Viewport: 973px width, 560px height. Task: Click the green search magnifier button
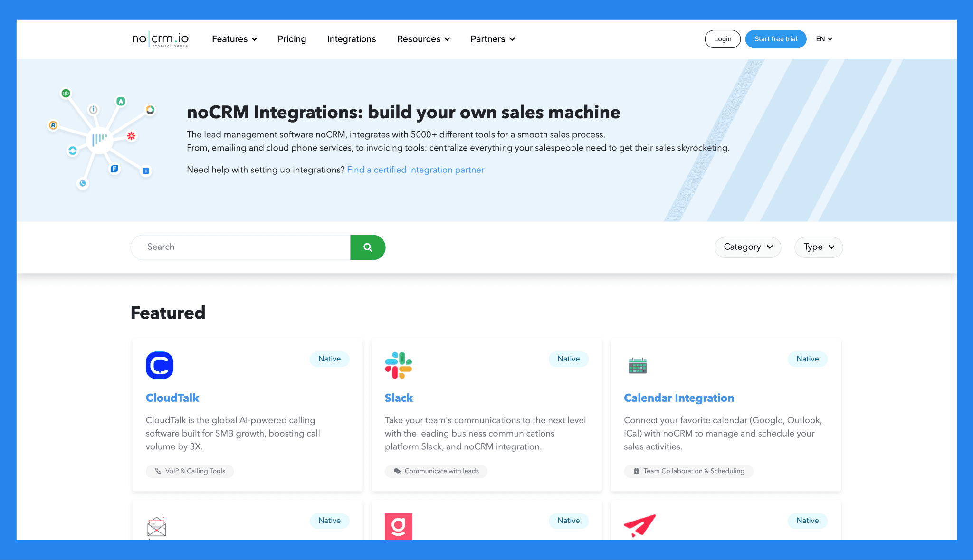(368, 247)
